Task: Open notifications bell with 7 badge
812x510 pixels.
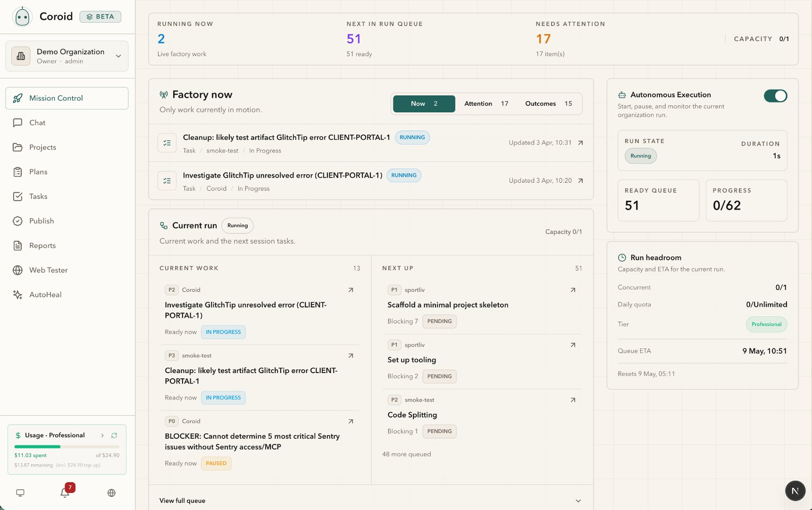Action: 66,492
